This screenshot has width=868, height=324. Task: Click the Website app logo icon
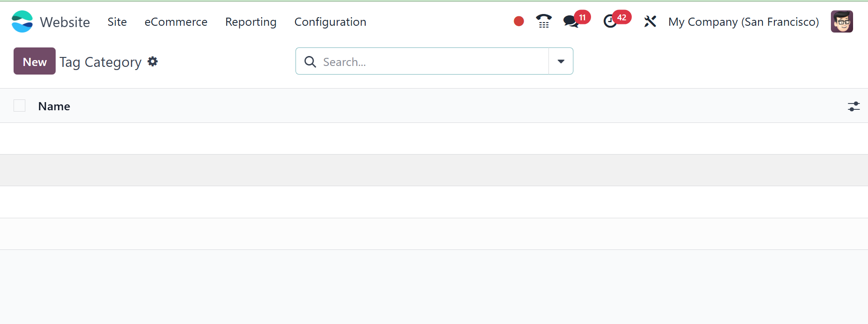pyautogui.click(x=22, y=22)
